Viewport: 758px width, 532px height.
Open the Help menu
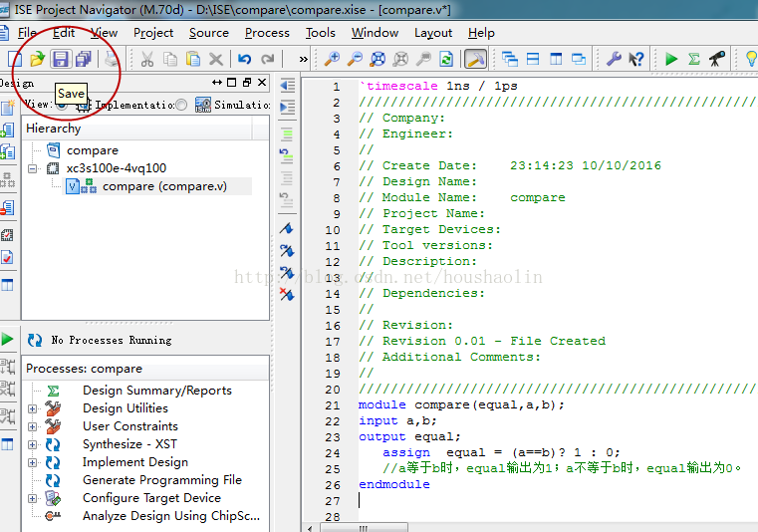click(x=481, y=33)
